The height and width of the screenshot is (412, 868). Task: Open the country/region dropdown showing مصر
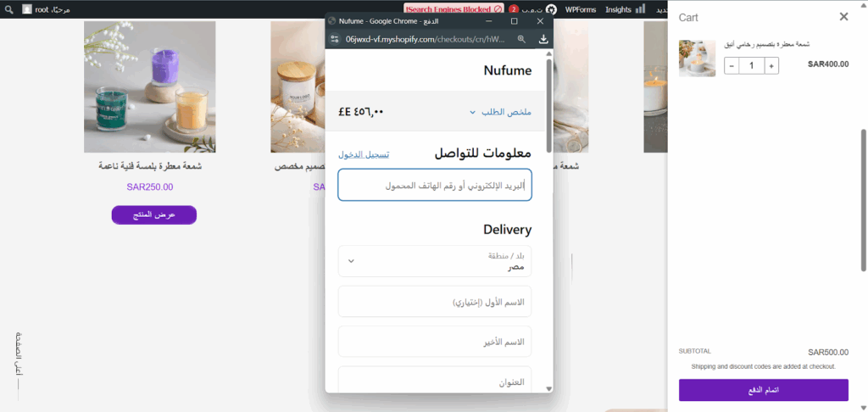pyautogui.click(x=435, y=261)
